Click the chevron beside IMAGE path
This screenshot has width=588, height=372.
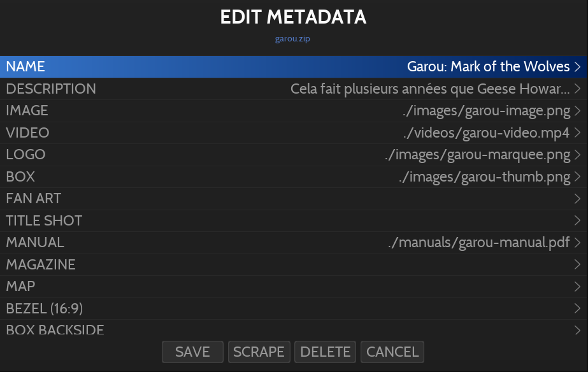pyautogui.click(x=577, y=111)
